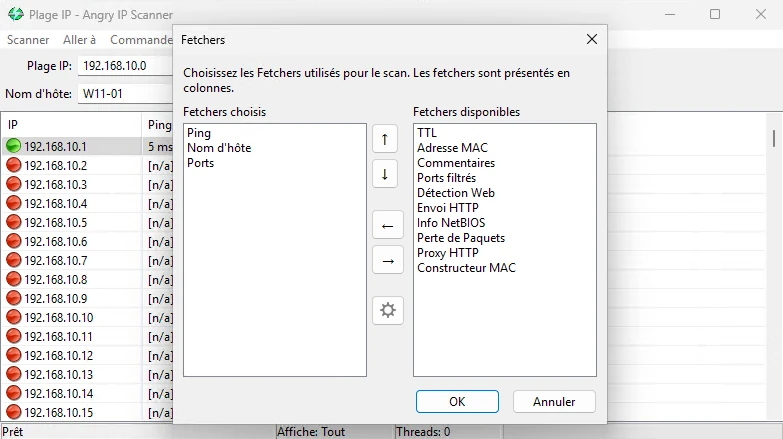The width and height of the screenshot is (783, 439).
Task: Select TTL in available fetchers
Action: [427, 132]
